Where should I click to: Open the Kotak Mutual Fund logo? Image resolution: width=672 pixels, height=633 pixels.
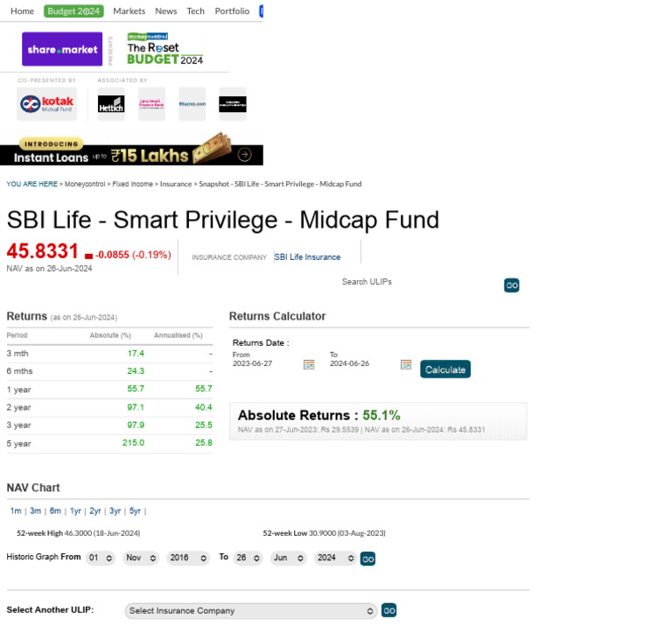(x=46, y=104)
